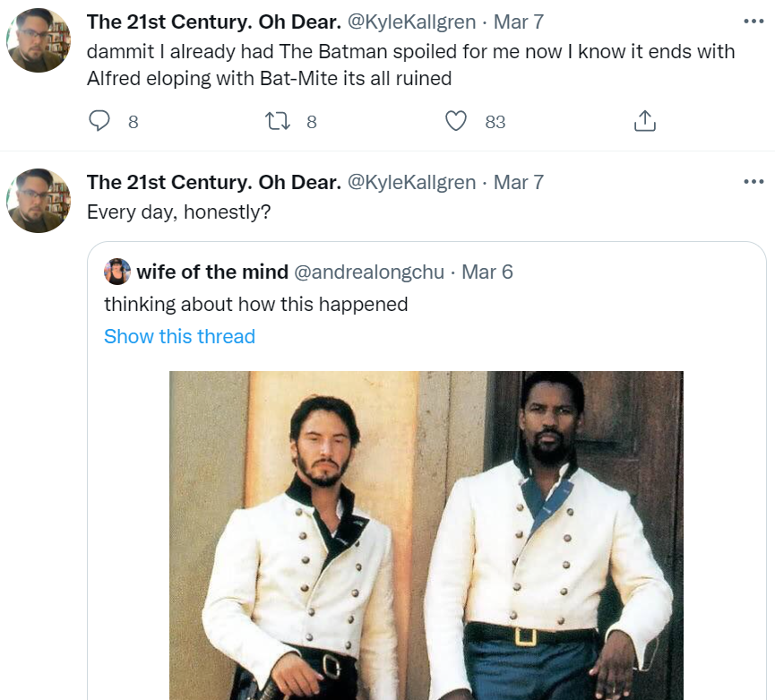Share the Batman spoiler tweet

pos(644,121)
